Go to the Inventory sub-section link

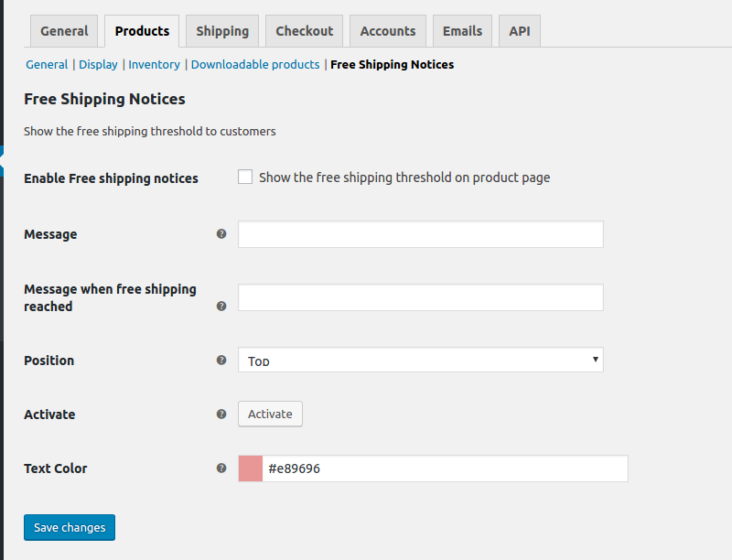tap(154, 64)
